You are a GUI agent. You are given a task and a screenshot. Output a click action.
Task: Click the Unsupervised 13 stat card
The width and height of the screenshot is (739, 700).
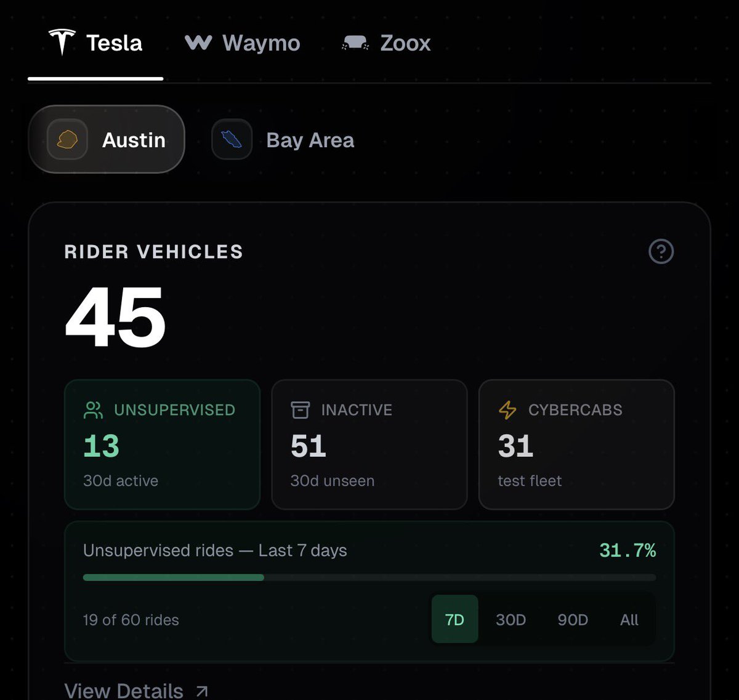(x=162, y=445)
